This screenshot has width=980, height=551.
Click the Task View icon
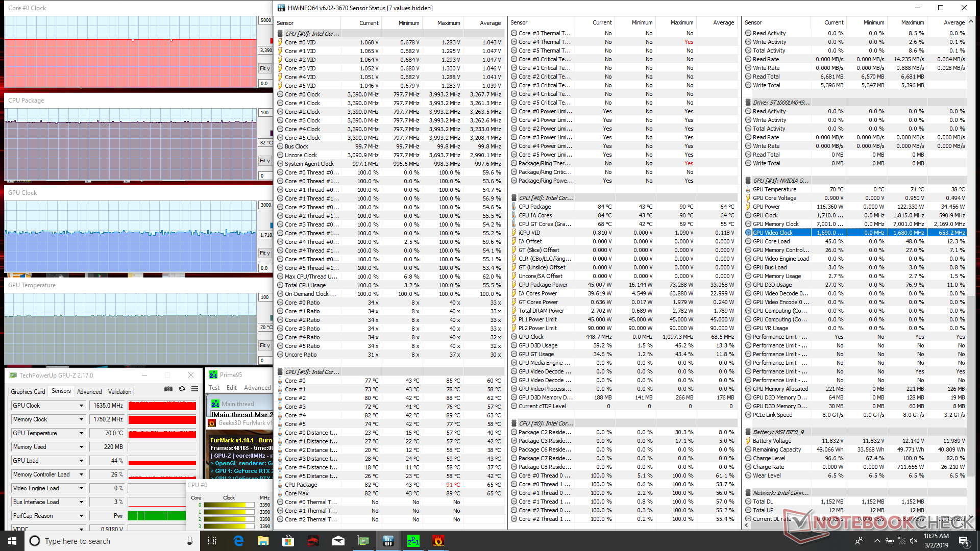212,541
